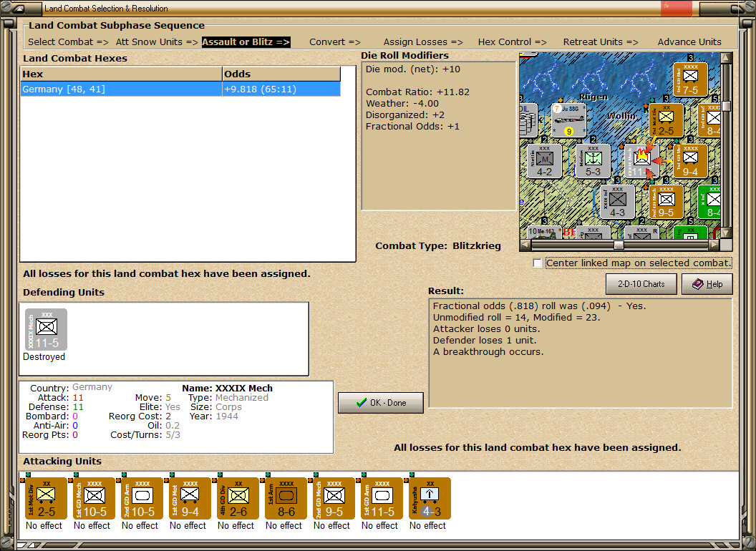Open the 2-D-10 Charts
The width and height of the screenshot is (756, 551).
(641, 284)
